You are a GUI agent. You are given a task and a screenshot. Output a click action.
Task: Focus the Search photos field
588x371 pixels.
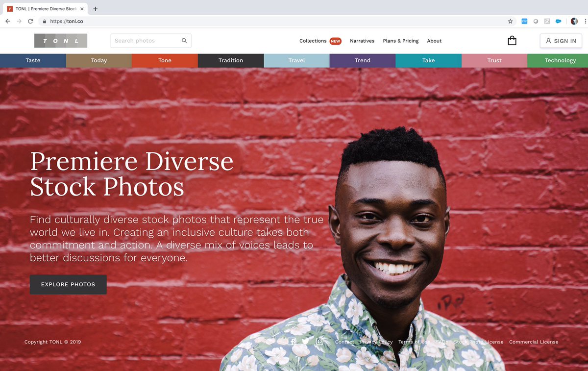[x=151, y=41]
